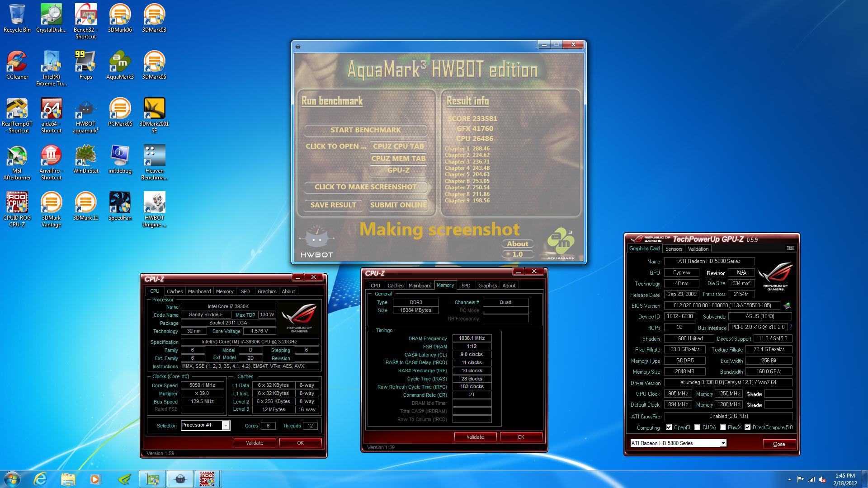Expand Processor #1 selection dropdown
Viewport: 868px width, 488px height.
(x=225, y=426)
